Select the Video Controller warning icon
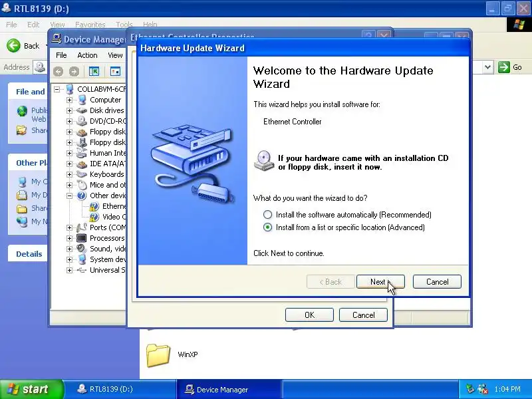Screen dimensions: 532x399 [94, 217]
